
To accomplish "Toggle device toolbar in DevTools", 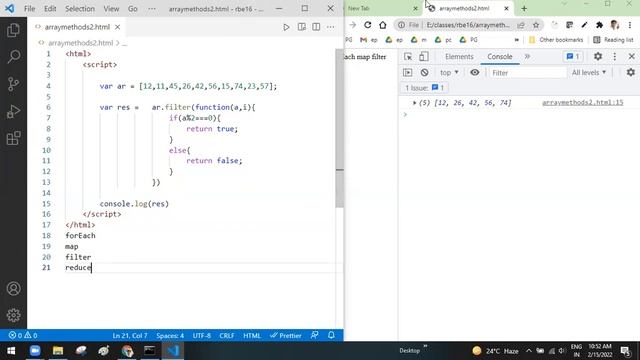I will click(x=424, y=56).
